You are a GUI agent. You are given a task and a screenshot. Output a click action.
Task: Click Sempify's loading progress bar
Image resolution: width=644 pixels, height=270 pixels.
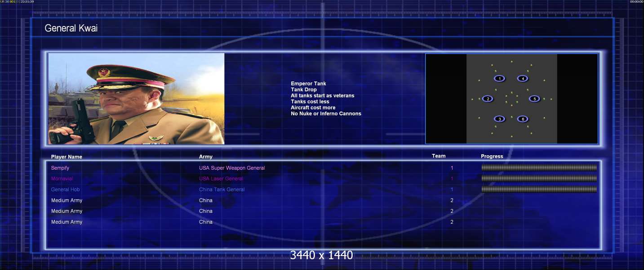539,168
